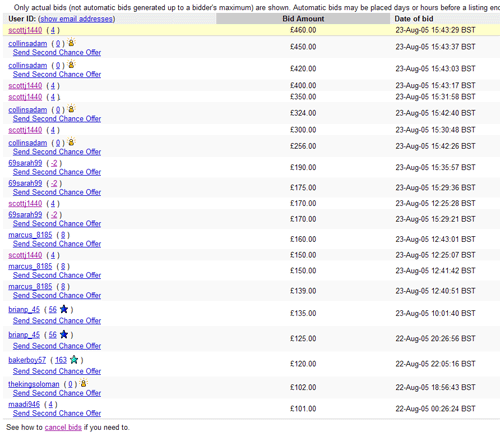View feedback score 163 for bakerboy57
This screenshot has width=500, height=436.
pos(61,360)
